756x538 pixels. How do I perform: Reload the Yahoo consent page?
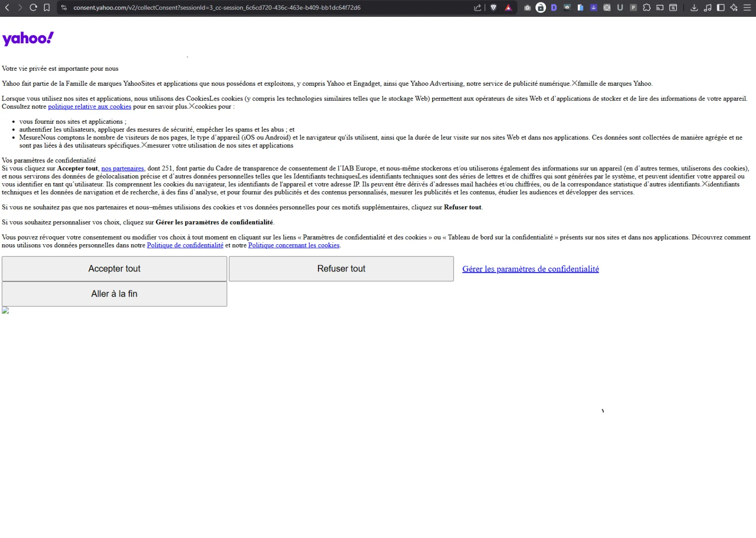click(33, 8)
